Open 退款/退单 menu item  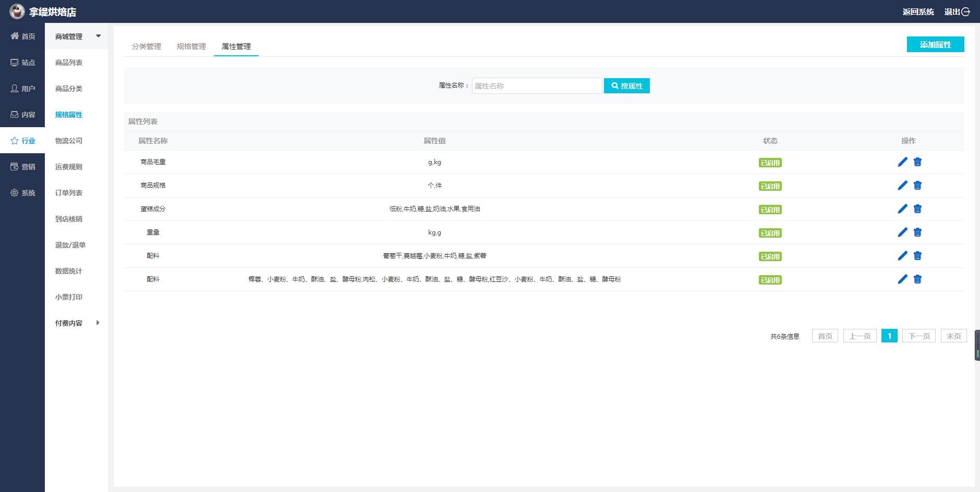click(70, 245)
